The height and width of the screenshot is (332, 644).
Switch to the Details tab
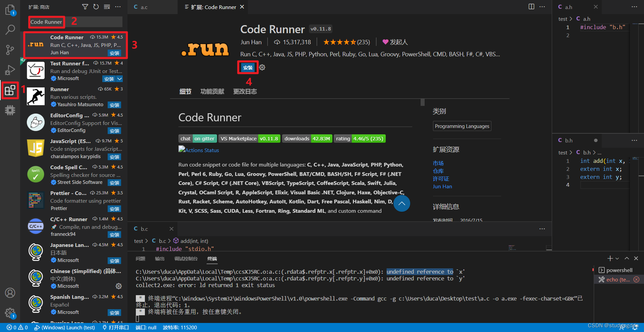[x=185, y=91]
